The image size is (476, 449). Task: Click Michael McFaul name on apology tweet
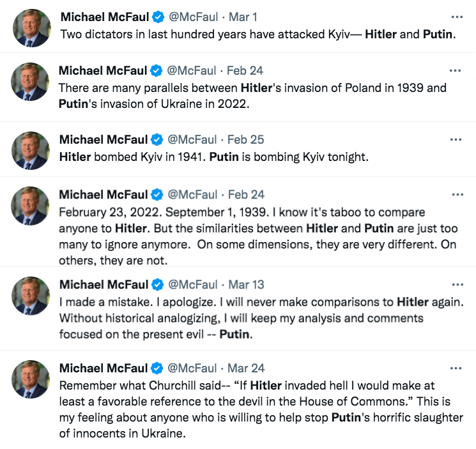point(102,284)
